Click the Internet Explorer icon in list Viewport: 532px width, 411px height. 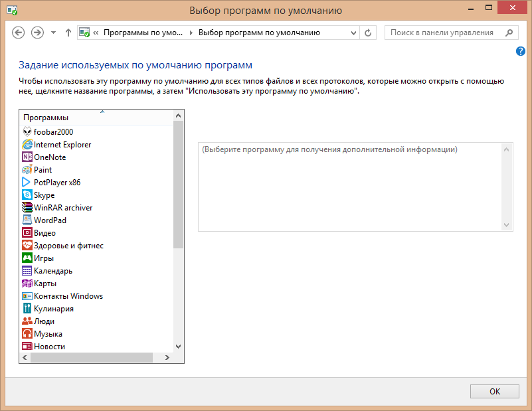point(27,145)
